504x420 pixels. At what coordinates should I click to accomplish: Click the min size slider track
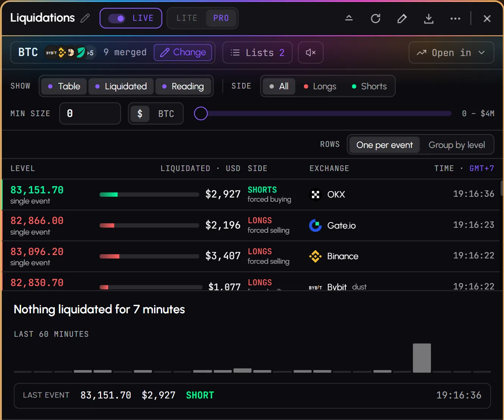coord(323,114)
